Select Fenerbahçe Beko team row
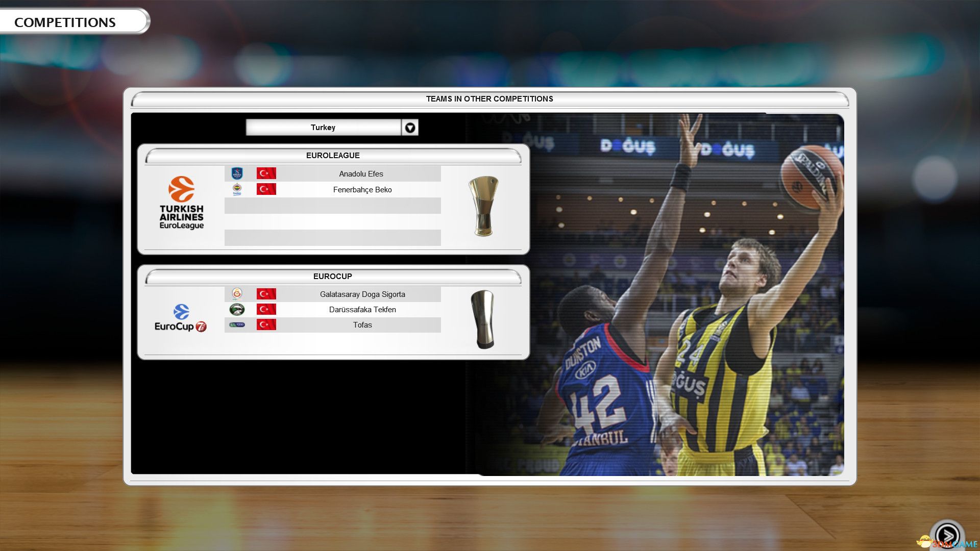Image resolution: width=980 pixels, height=551 pixels. click(362, 189)
